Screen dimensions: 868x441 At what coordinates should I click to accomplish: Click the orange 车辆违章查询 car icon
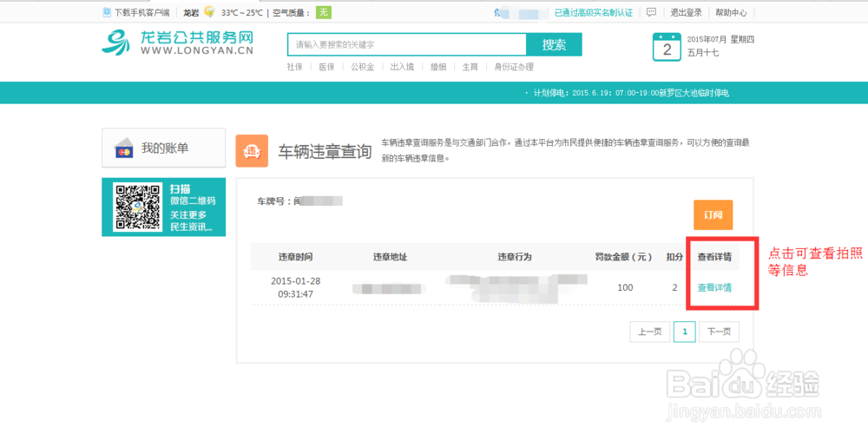pos(252,150)
